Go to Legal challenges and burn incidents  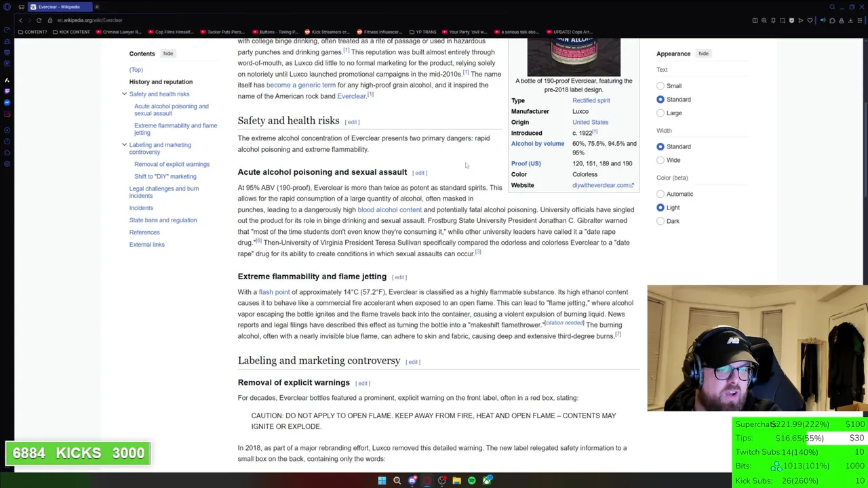click(163, 192)
